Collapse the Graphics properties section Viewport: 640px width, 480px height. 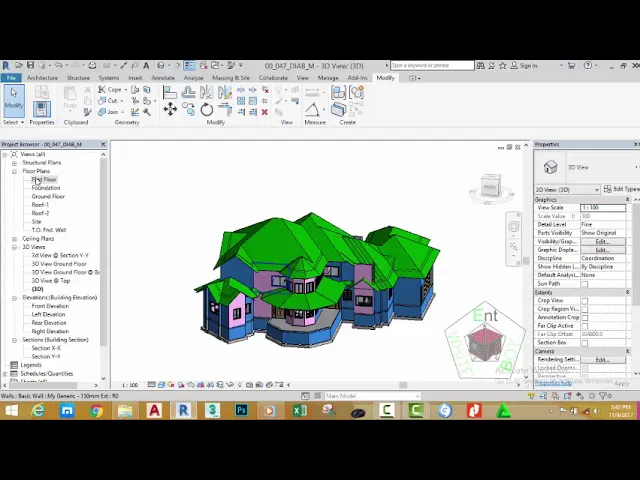pyautogui.click(x=627, y=199)
